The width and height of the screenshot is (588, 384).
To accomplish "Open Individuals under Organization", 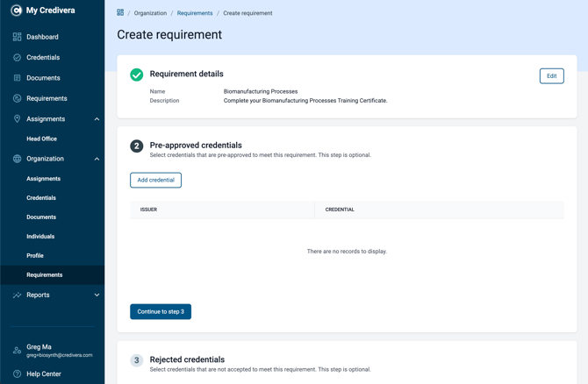I will (x=40, y=237).
